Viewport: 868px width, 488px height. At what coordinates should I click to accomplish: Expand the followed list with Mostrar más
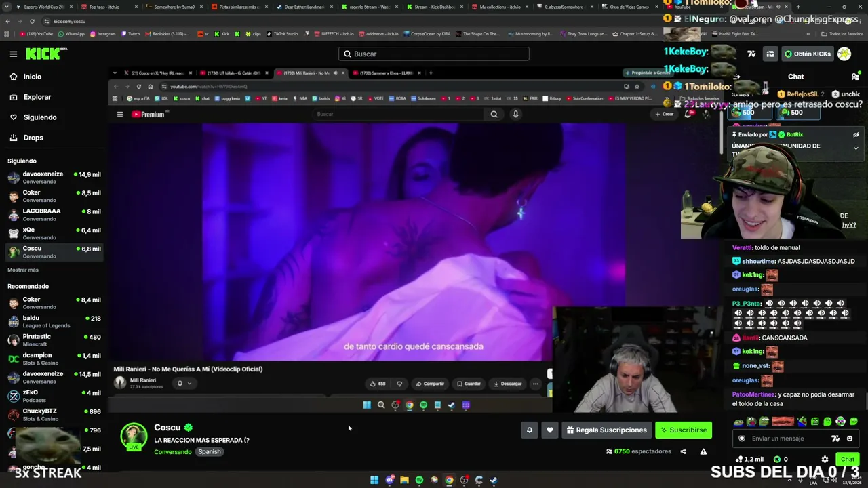(23, 270)
